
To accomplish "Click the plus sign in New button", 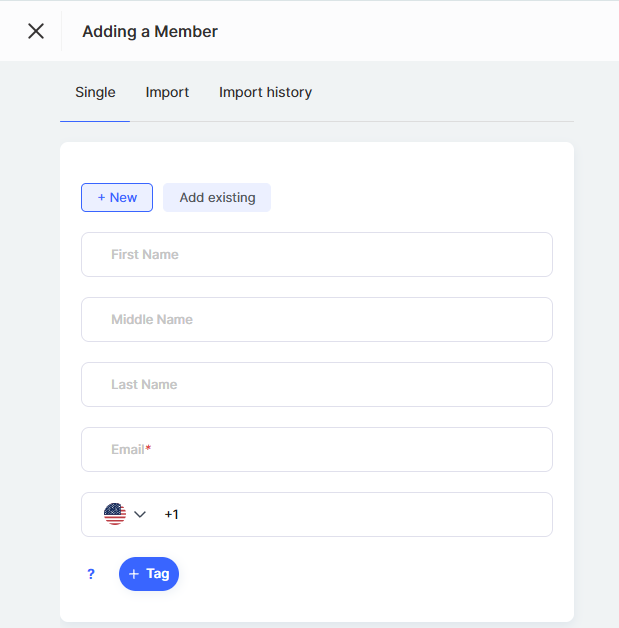I will click(x=101, y=197).
